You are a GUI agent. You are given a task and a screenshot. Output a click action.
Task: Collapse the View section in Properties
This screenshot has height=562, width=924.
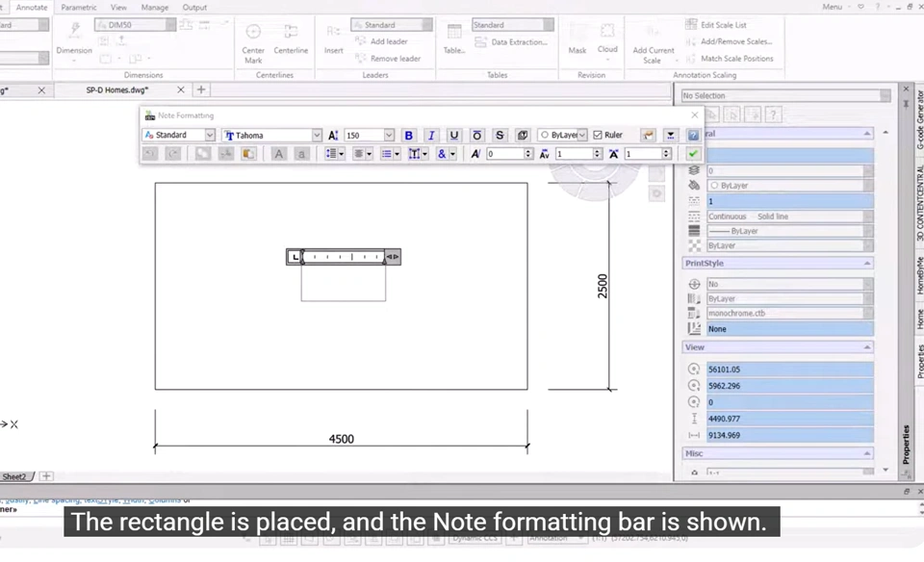867,347
